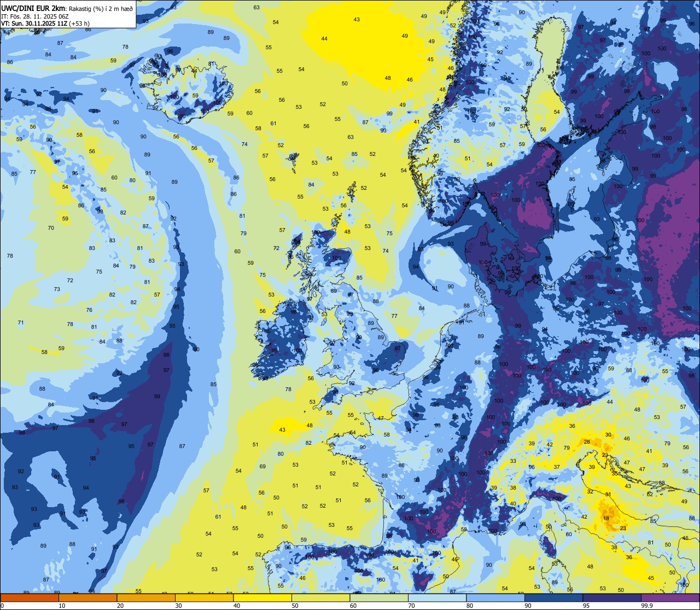Click the '10' legend scale label

pos(62,606)
